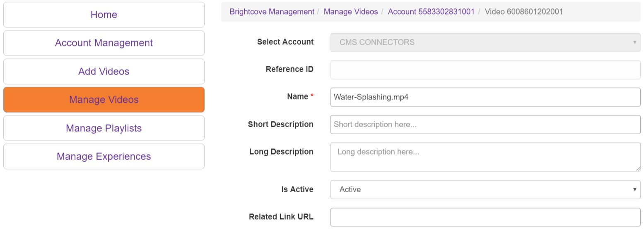
Task: Click the Video 6008601202001 breadcrumb text
Action: point(523,12)
